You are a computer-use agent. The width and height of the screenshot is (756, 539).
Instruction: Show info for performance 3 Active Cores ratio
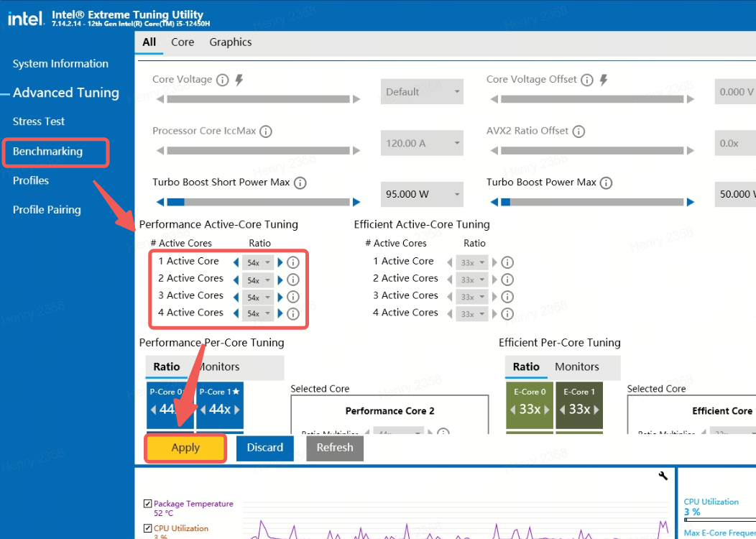[293, 297]
